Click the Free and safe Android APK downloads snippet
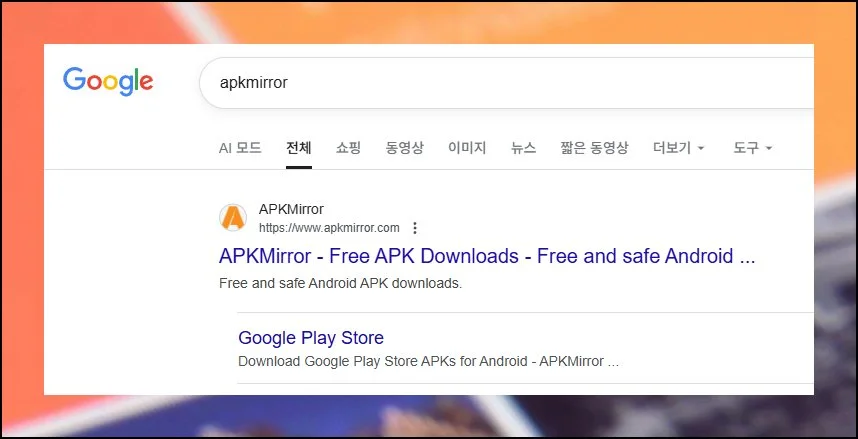Screen dimensions: 858x439 (x=340, y=284)
